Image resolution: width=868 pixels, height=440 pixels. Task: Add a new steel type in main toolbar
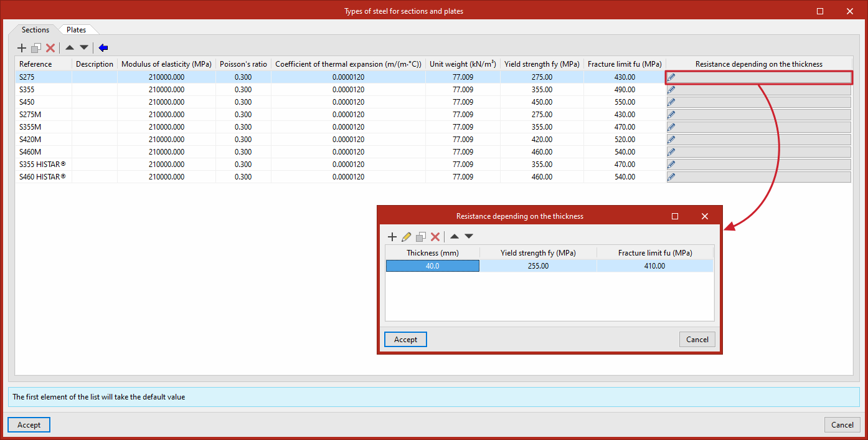tap(22, 48)
